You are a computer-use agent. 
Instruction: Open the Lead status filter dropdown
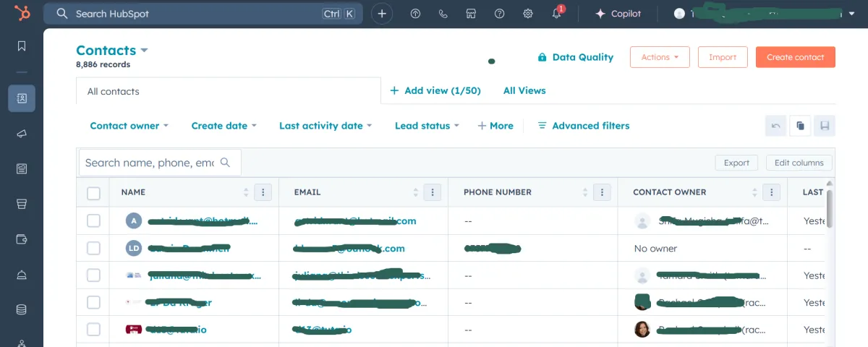coord(427,126)
